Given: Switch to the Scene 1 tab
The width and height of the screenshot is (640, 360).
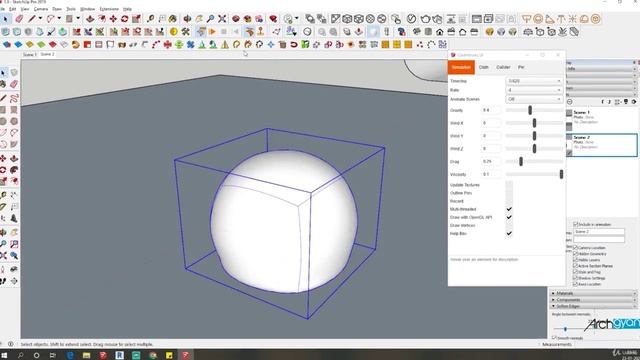Looking at the screenshot, I should coord(29,54).
